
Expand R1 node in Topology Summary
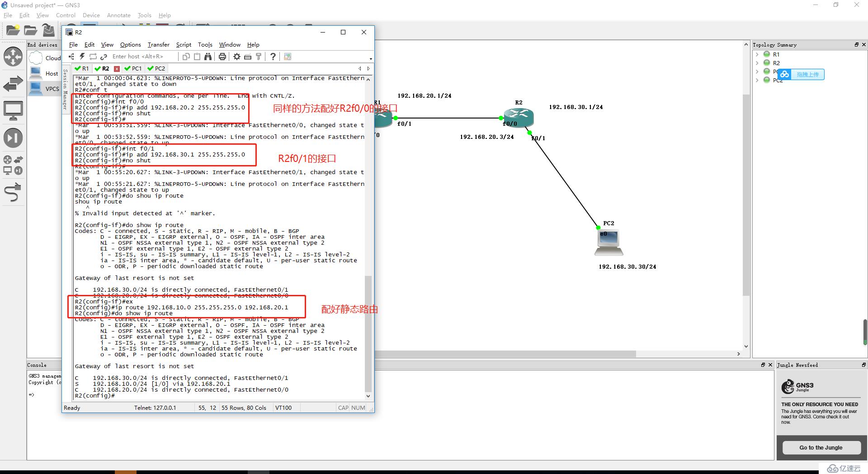[757, 54]
